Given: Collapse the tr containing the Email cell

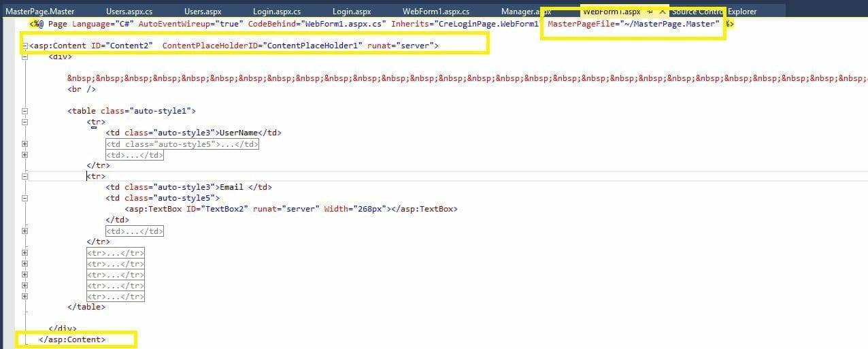Looking at the screenshot, I should [24, 176].
